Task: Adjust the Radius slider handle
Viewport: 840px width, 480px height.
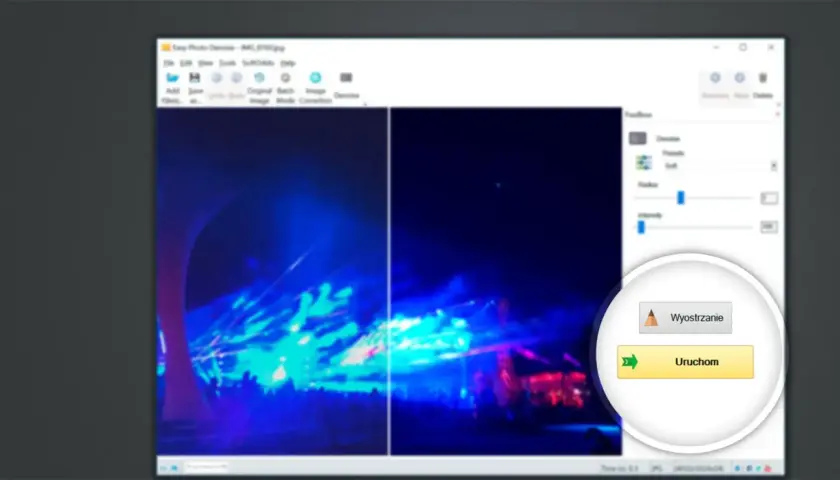Action: 680,198
